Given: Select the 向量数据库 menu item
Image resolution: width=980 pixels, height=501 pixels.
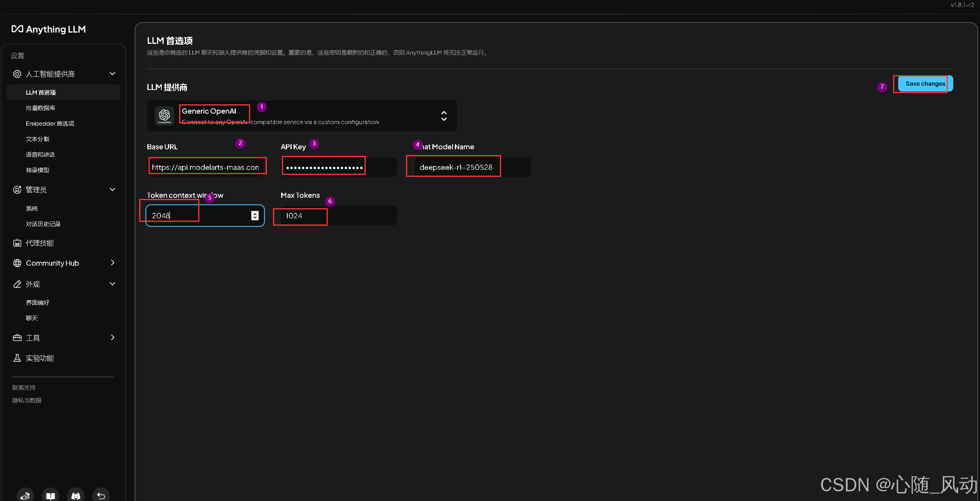Looking at the screenshot, I should tap(40, 108).
